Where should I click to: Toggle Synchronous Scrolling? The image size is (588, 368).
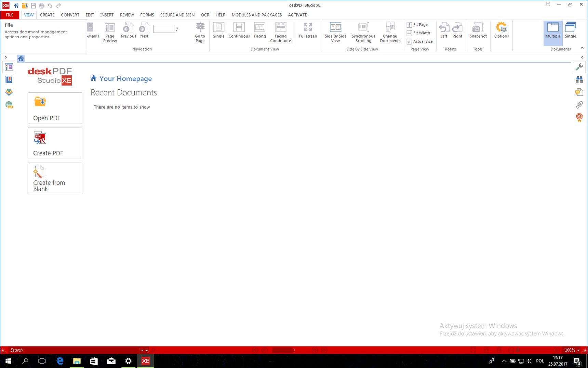coord(363,32)
